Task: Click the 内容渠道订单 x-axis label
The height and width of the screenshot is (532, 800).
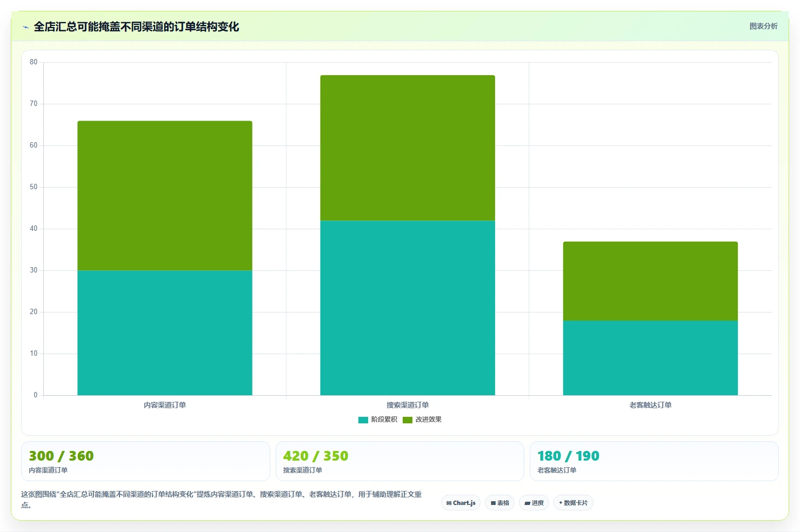Action: point(165,405)
